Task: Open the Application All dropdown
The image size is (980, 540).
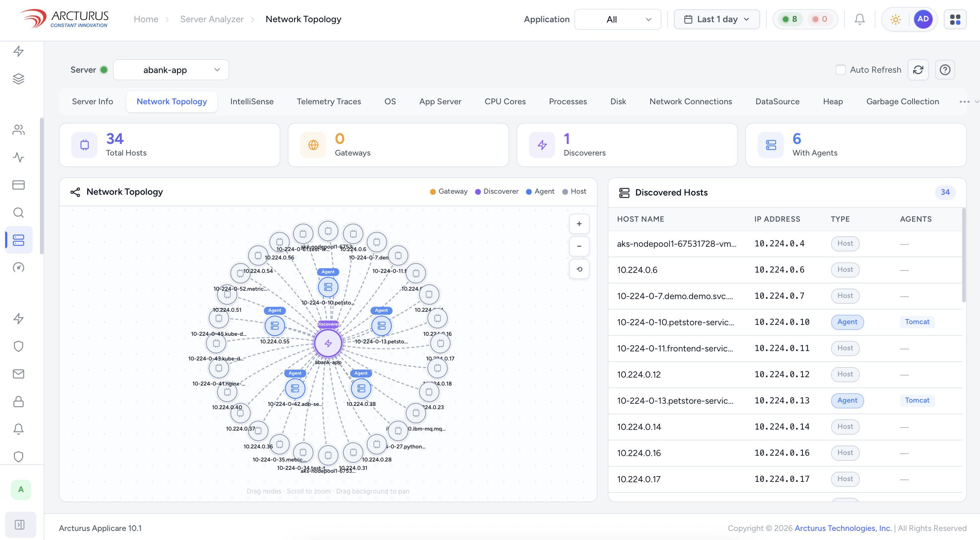Action: [x=617, y=19]
